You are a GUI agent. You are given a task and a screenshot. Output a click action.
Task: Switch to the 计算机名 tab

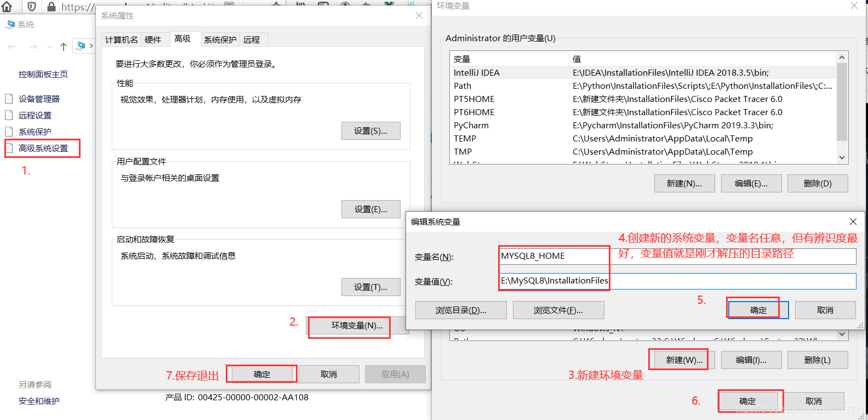(x=122, y=39)
